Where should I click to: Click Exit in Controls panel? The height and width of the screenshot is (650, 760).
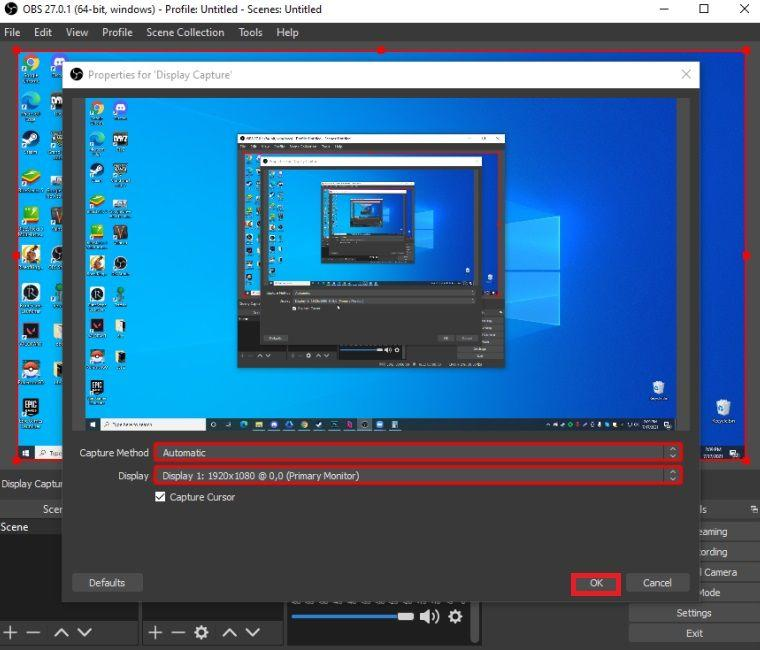click(x=694, y=634)
